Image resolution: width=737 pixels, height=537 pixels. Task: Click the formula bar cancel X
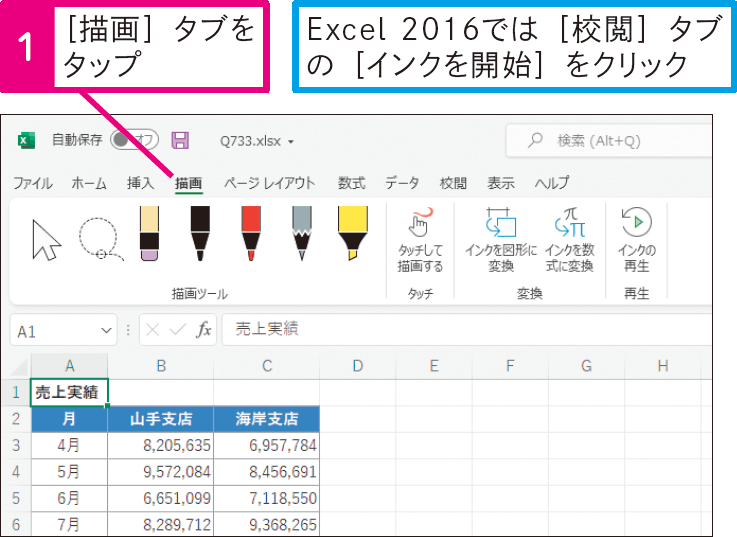click(x=152, y=330)
